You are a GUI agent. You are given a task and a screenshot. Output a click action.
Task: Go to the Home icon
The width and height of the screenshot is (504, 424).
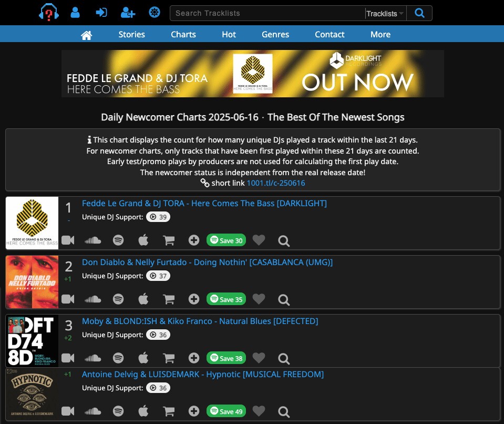pyautogui.click(x=87, y=35)
